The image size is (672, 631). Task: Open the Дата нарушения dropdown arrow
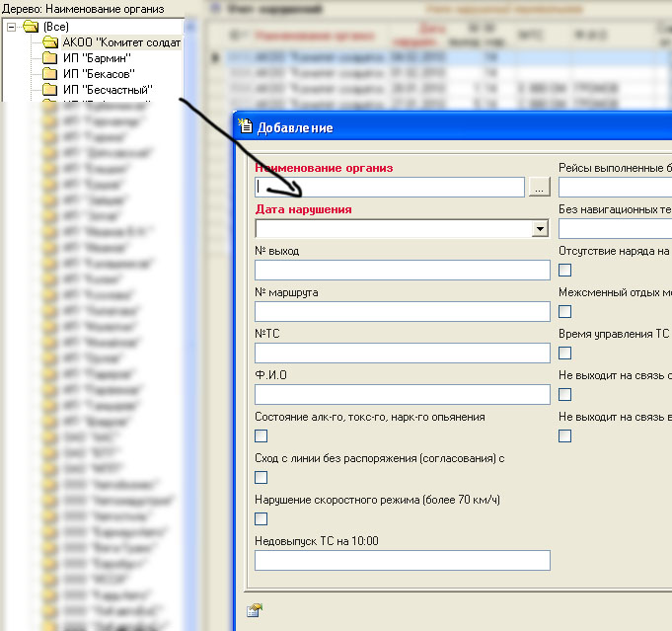pyautogui.click(x=539, y=228)
